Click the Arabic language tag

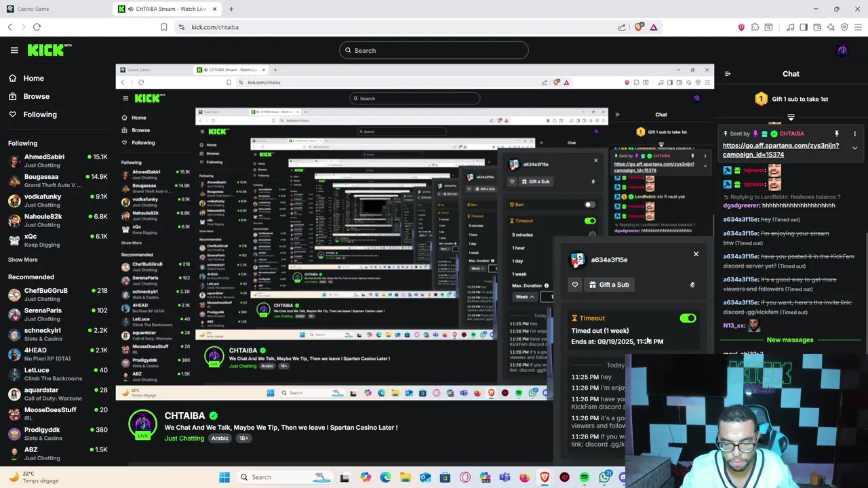click(220, 439)
